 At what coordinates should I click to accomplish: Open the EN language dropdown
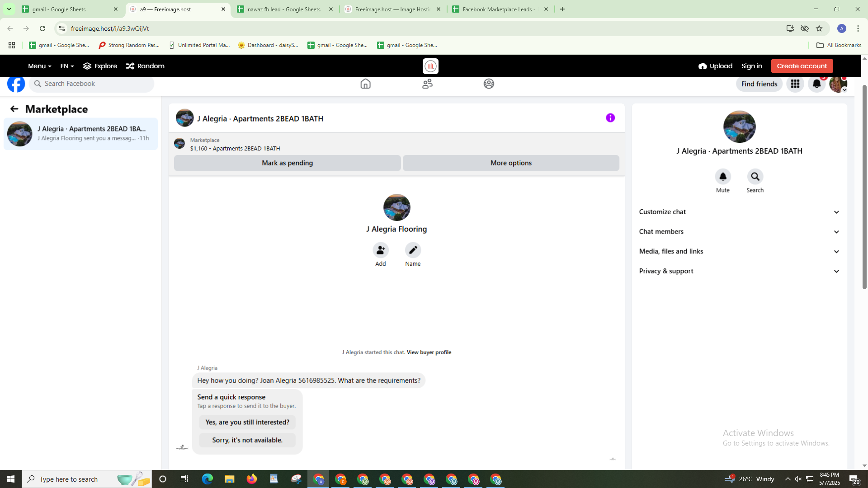click(67, 66)
